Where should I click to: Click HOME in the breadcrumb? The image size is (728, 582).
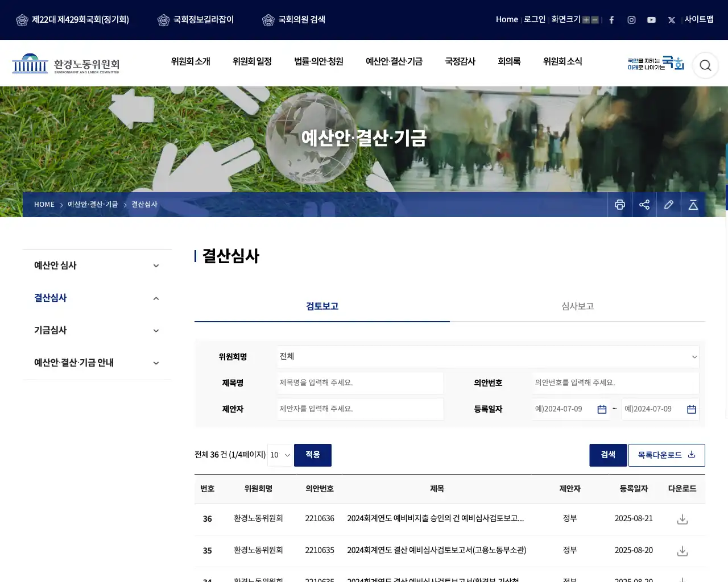click(44, 205)
